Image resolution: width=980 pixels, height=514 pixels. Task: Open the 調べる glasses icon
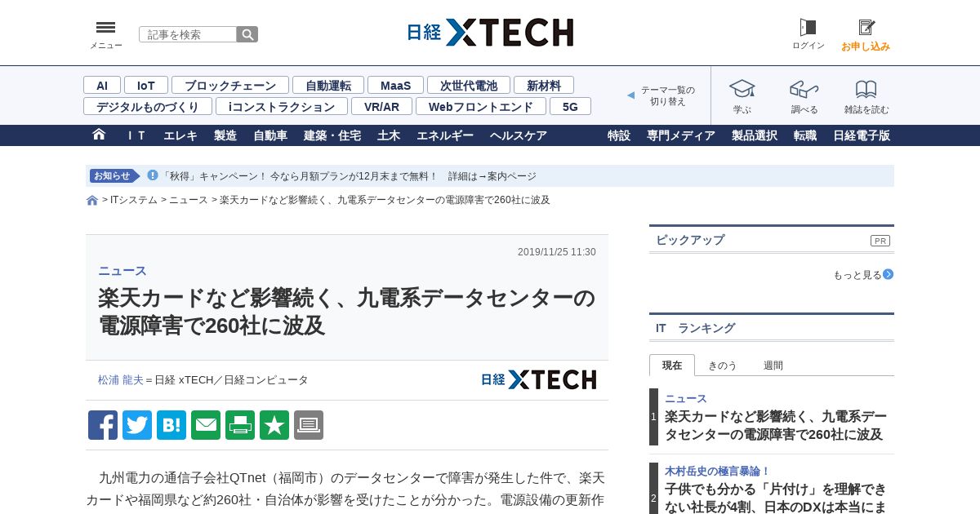click(804, 89)
